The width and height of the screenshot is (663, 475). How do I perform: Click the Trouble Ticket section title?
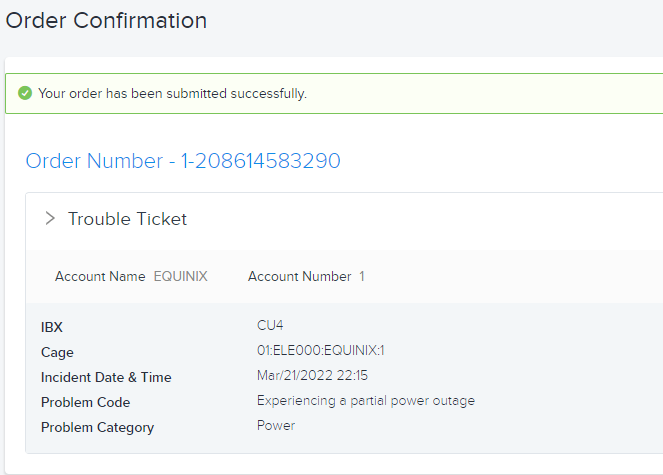[x=127, y=219]
